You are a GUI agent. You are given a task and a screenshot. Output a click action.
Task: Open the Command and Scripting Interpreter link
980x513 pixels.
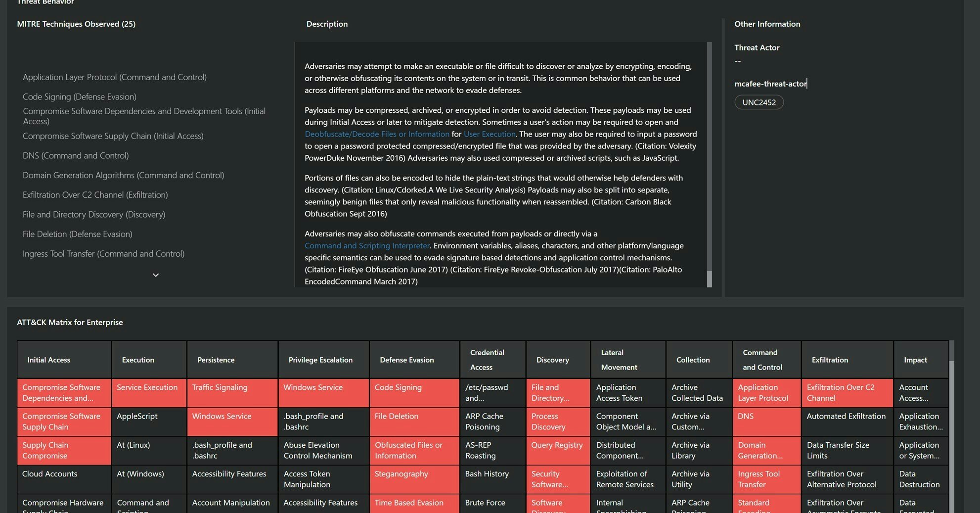pyautogui.click(x=367, y=246)
